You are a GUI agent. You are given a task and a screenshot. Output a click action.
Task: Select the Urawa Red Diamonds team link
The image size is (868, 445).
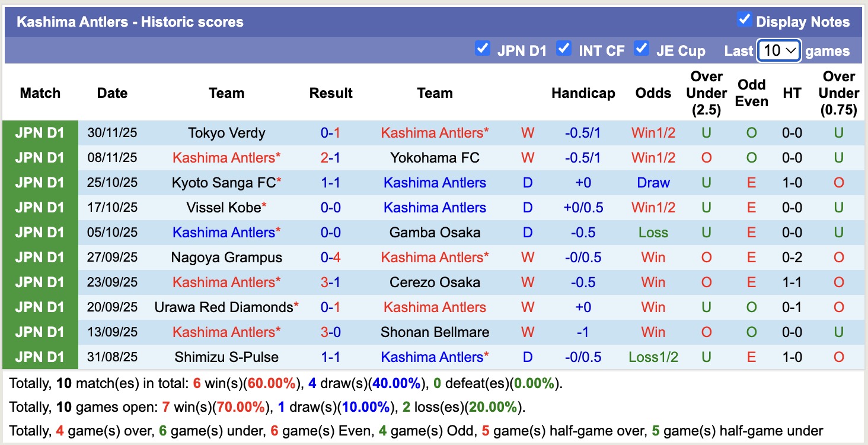pos(226,307)
